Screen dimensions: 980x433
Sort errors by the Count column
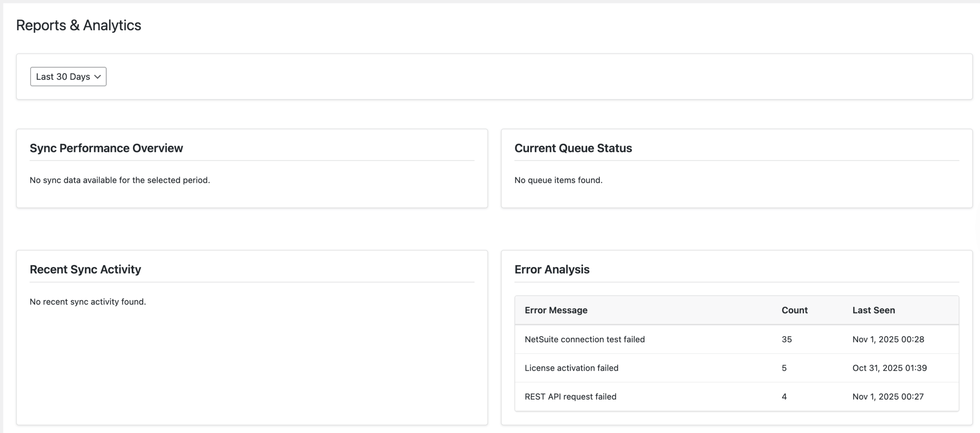[794, 310]
